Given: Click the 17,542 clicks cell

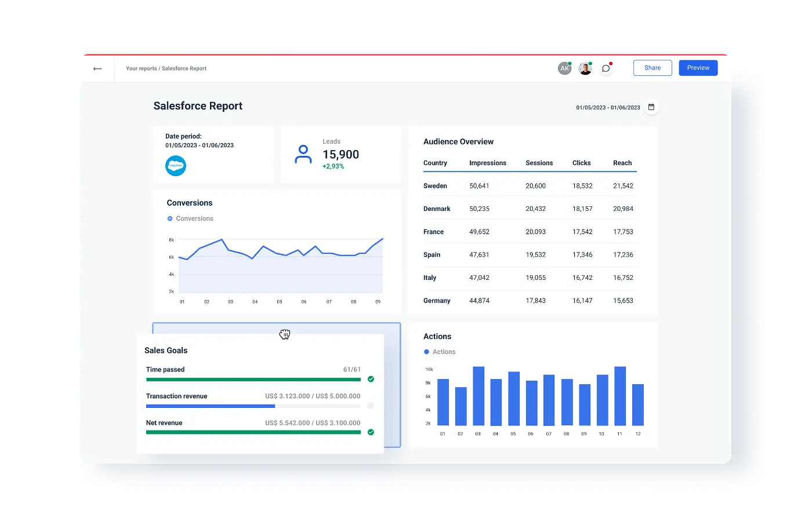Looking at the screenshot, I should click(582, 232).
